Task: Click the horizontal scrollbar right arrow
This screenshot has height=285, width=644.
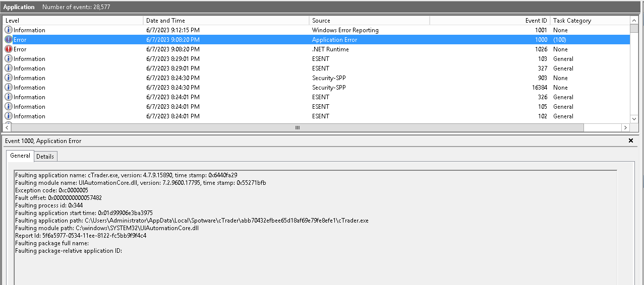Action: 626,128
